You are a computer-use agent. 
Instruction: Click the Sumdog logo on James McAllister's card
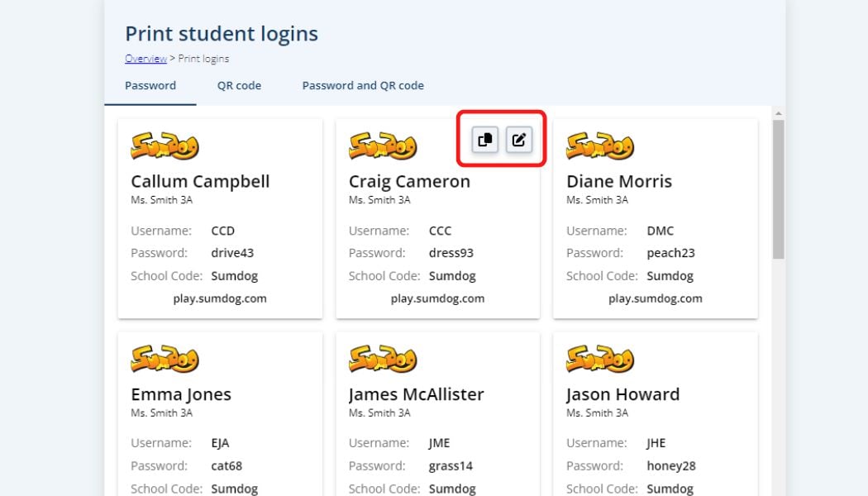(380, 357)
